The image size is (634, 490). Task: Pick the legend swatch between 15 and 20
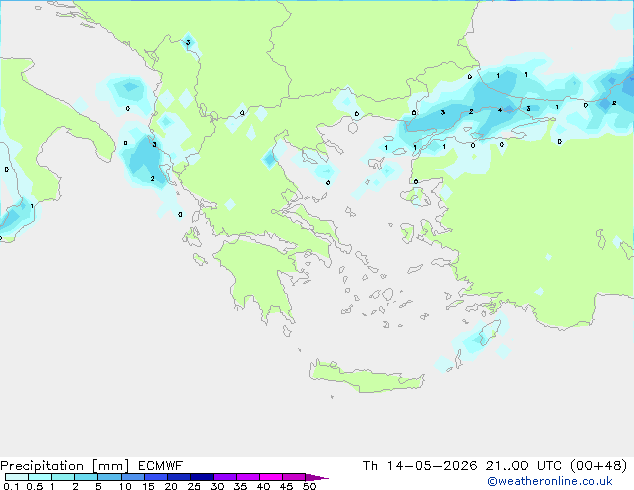pyautogui.click(x=156, y=477)
